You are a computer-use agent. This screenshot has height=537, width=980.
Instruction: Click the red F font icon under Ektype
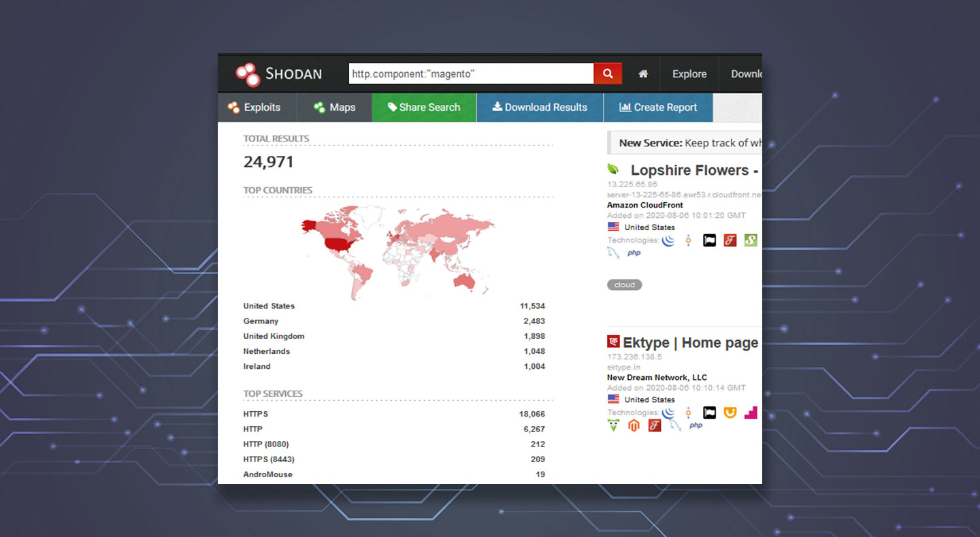click(655, 426)
